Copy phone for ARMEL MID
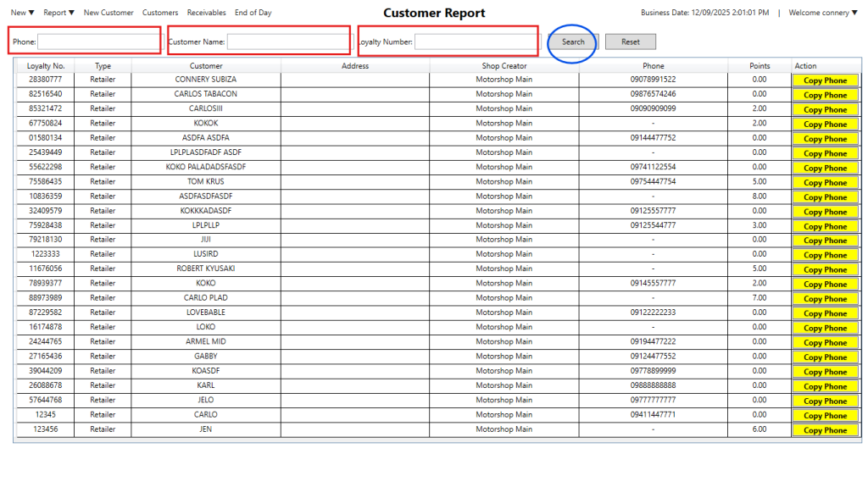The height and width of the screenshot is (487, 868). click(825, 342)
